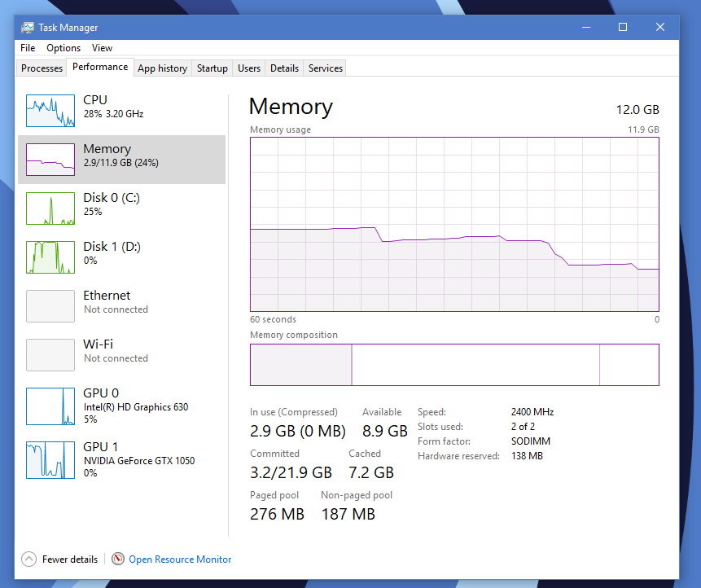Image resolution: width=701 pixels, height=588 pixels.
Task: Select the Ethernet empty graph thumbnail
Action: click(x=50, y=306)
